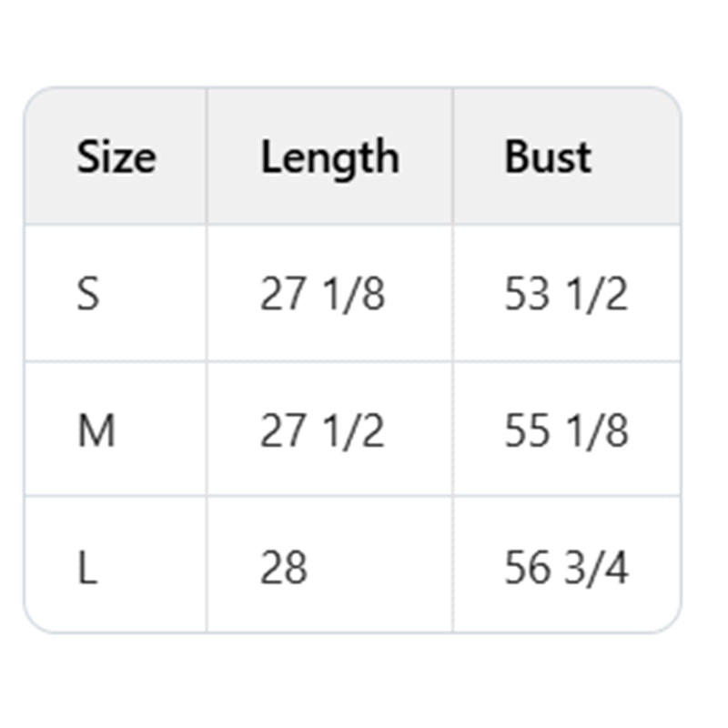The height and width of the screenshot is (728, 728).
Task: Click the Size column header
Action: 116,157
